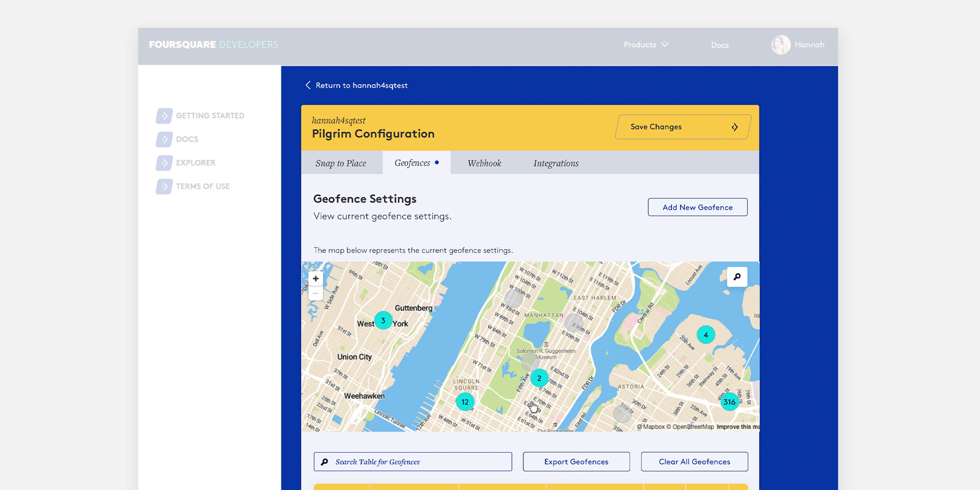Open Terms of Use sidebar link
The image size is (980, 490).
(203, 186)
